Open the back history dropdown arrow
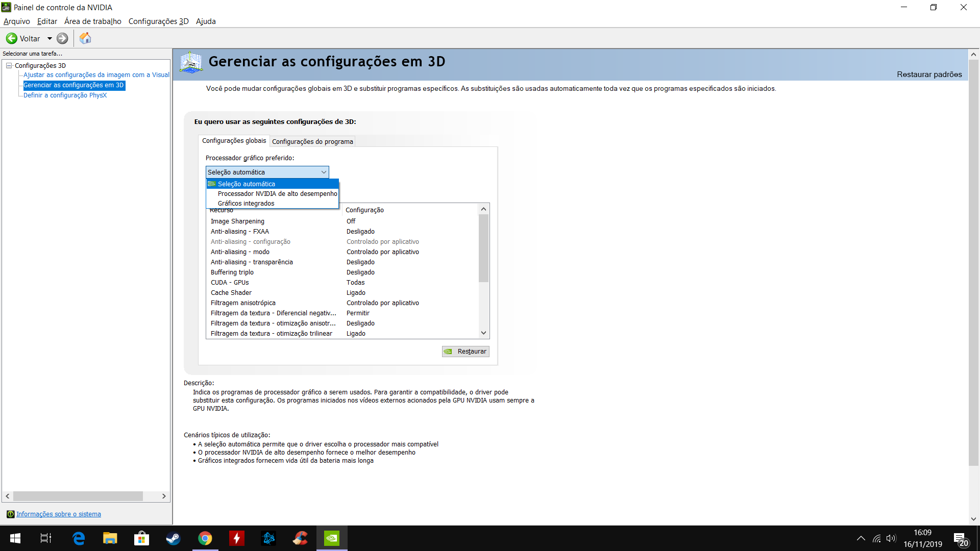980x551 pixels. (50, 38)
